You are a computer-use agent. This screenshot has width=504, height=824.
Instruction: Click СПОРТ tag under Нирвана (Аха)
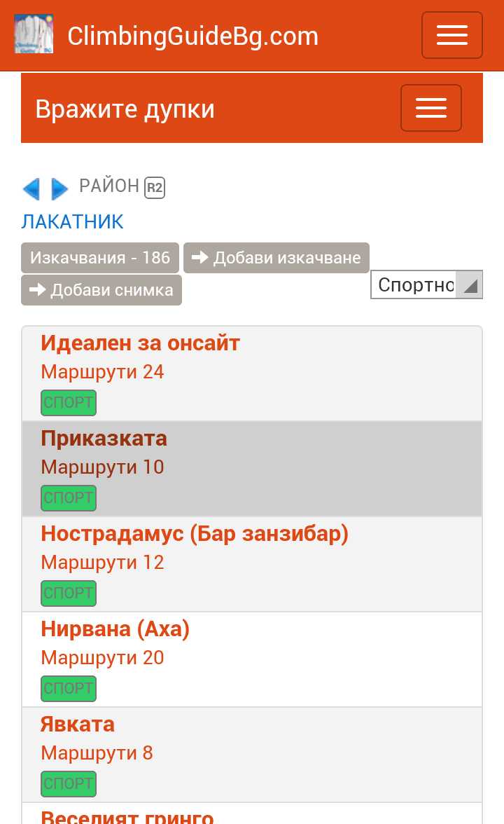(x=69, y=689)
